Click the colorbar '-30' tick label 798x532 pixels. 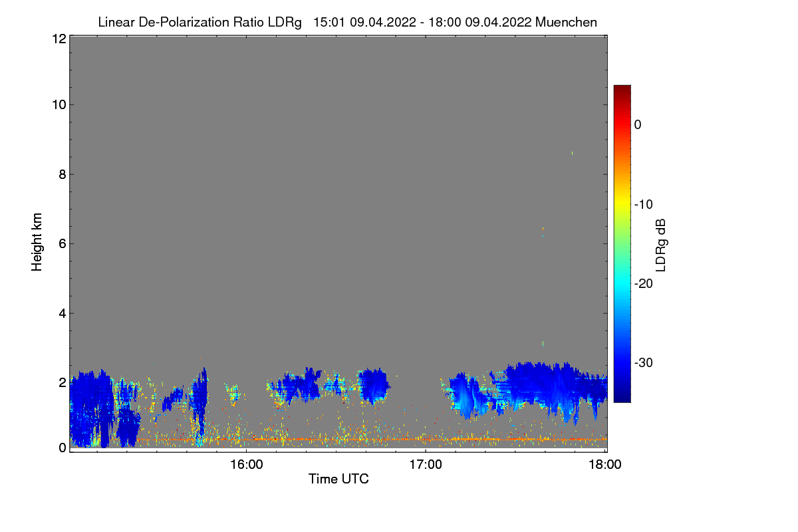click(x=644, y=363)
